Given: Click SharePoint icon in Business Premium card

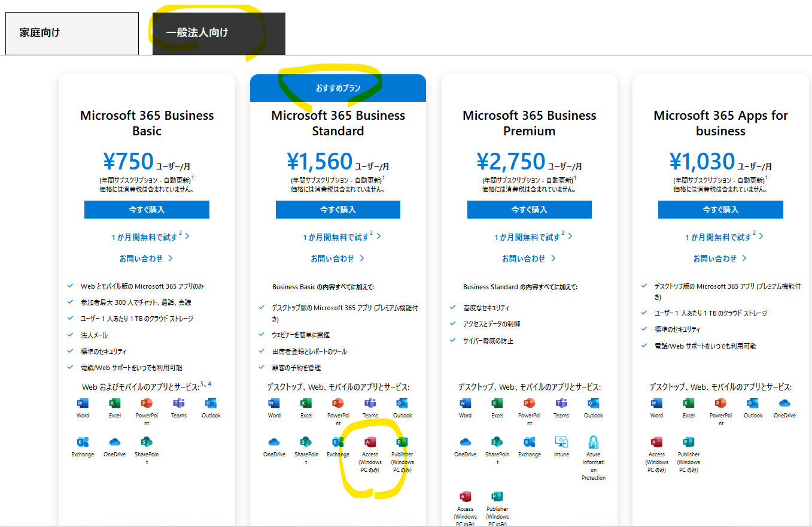Looking at the screenshot, I should click(497, 442).
